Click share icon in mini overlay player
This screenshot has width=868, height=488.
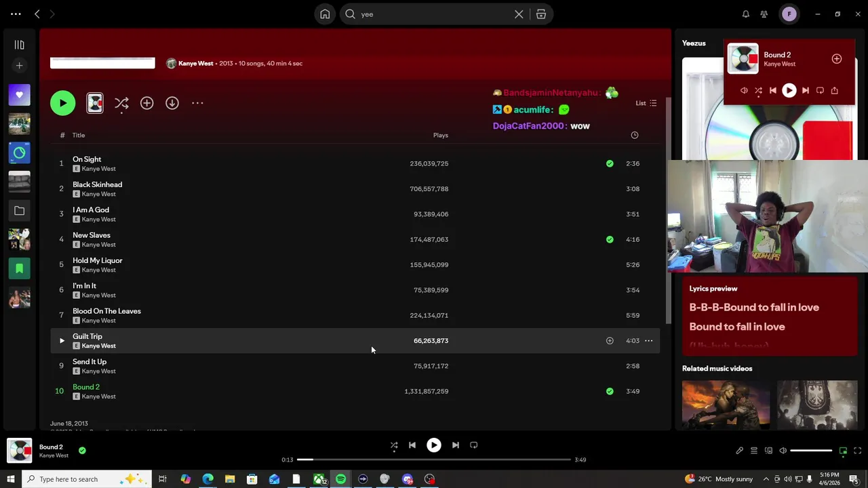point(835,91)
